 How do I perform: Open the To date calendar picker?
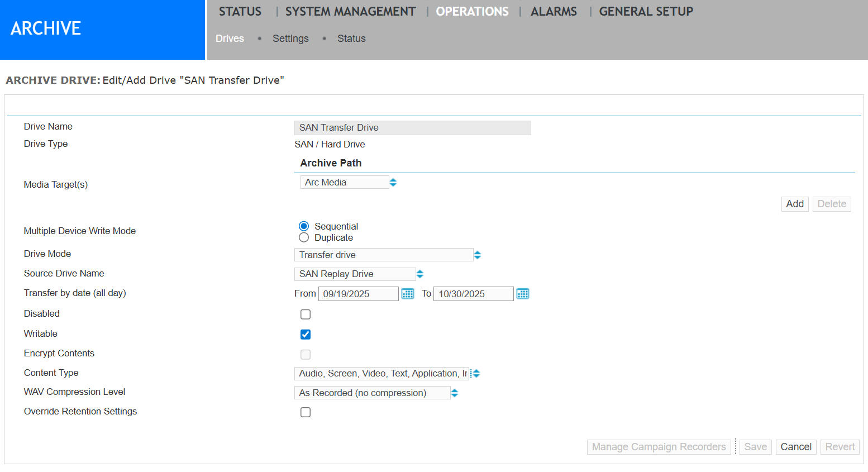(x=523, y=293)
